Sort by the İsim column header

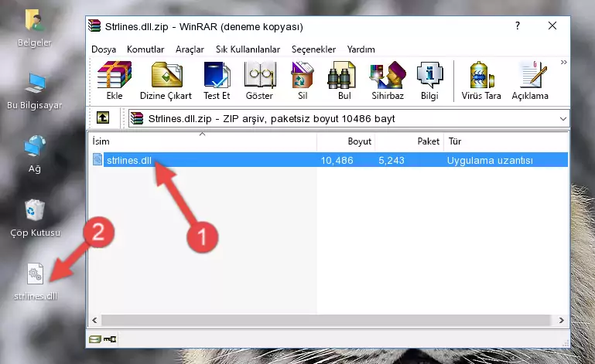tap(203, 141)
